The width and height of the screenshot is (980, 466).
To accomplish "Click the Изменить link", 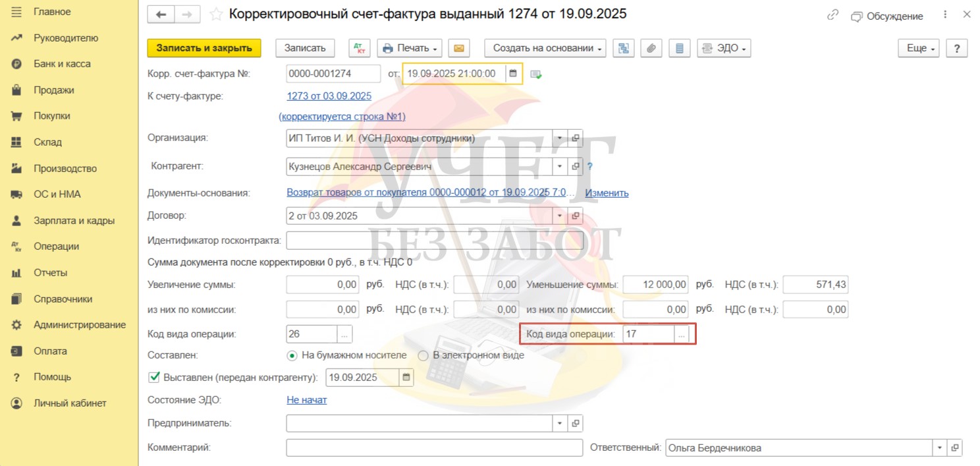I will pyautogui.click(x=607, y=193).
